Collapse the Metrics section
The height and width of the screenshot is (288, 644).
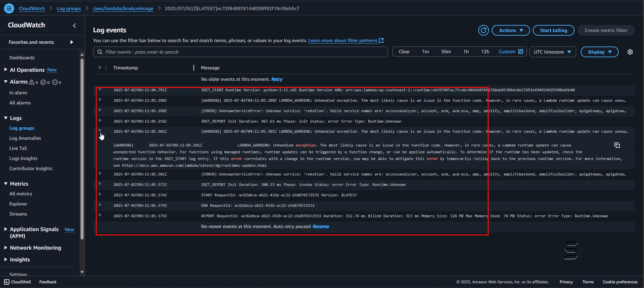(x=6, y=184)
